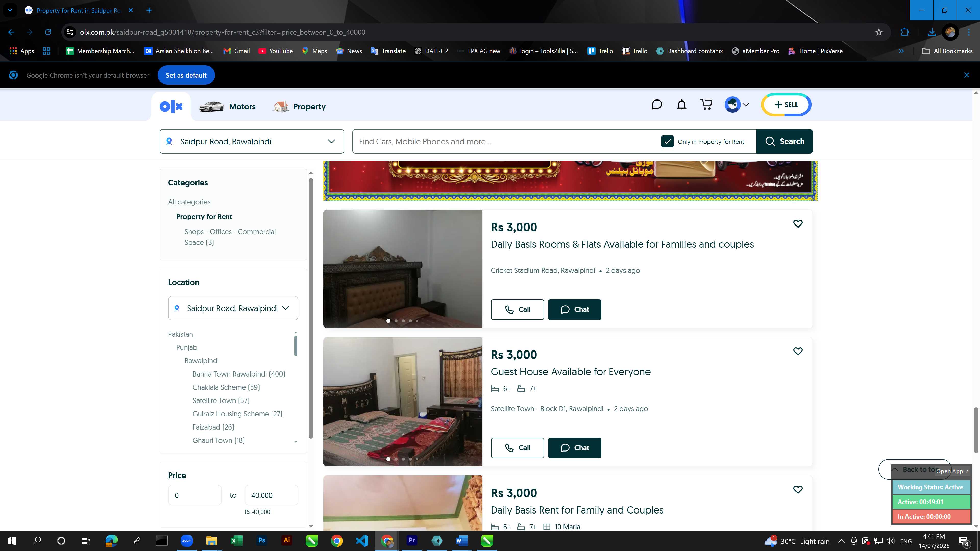Open Daily Basis Rent for Family and Couples title

(577, 510)
